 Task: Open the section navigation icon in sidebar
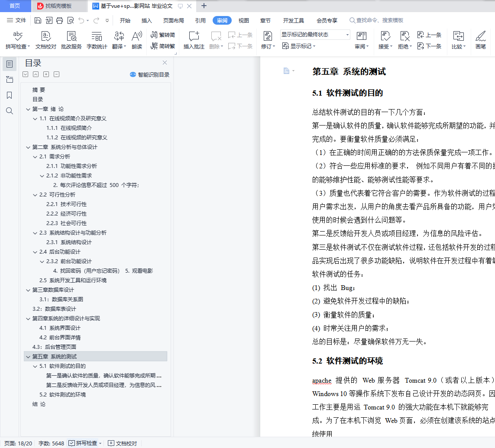(10, 80)
